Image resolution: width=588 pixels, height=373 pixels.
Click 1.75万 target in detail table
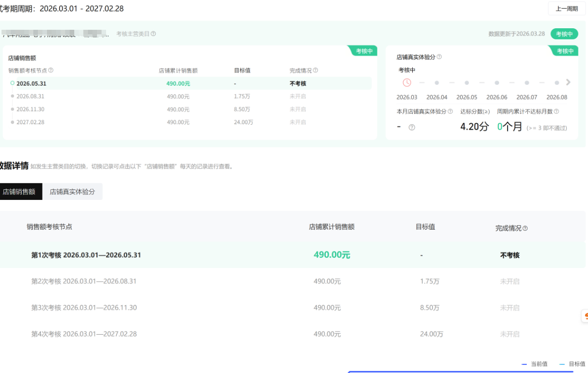pos(430,281)
